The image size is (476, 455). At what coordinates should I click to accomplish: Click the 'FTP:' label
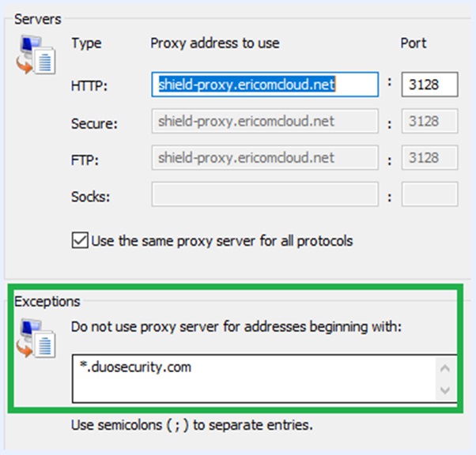tap(85, 159)
